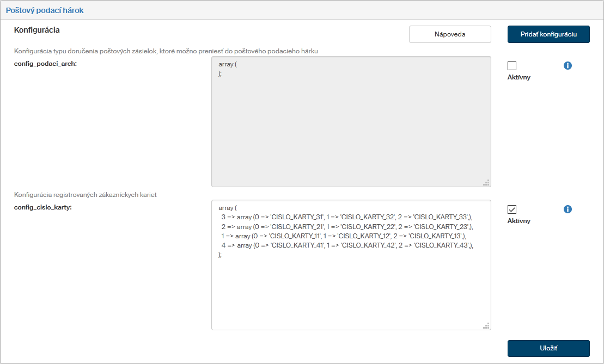Place cursor on 'CISLO_KARTY_12' text
The height and width of the screenshot is (364, 604).
click(x=363, y=236)
